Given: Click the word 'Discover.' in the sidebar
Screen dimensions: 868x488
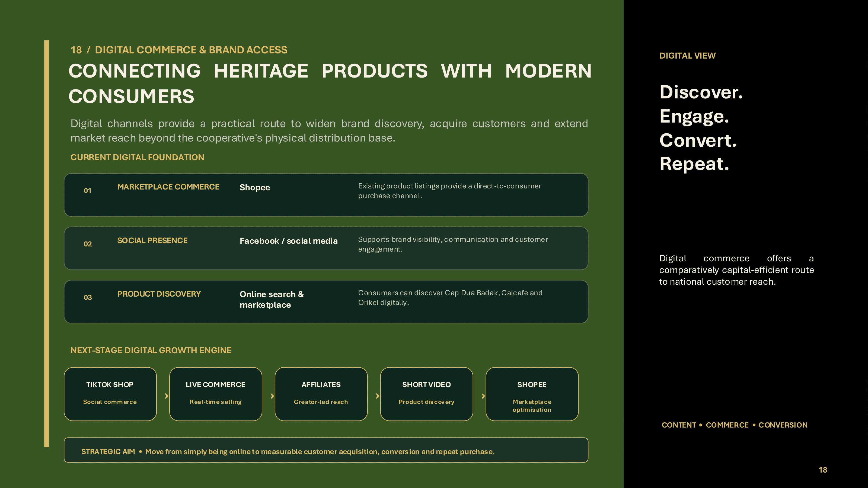Looking at the screenshot, I should [701, 92].
